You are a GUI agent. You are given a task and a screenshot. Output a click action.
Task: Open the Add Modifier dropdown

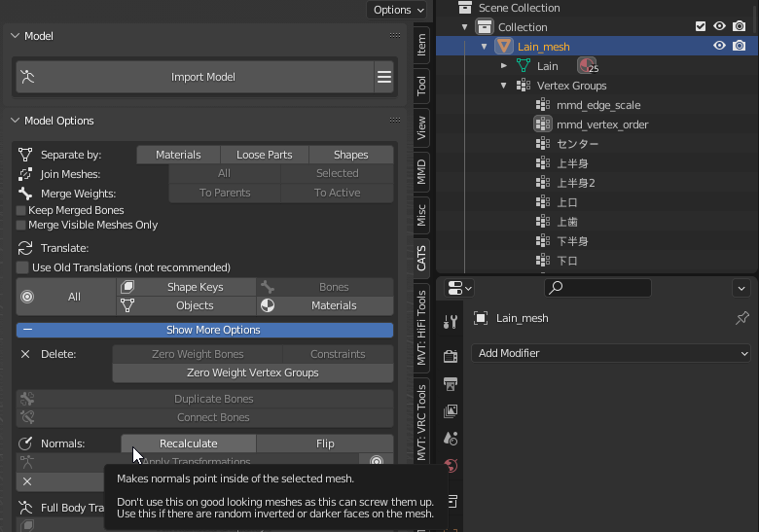(611, 353)
